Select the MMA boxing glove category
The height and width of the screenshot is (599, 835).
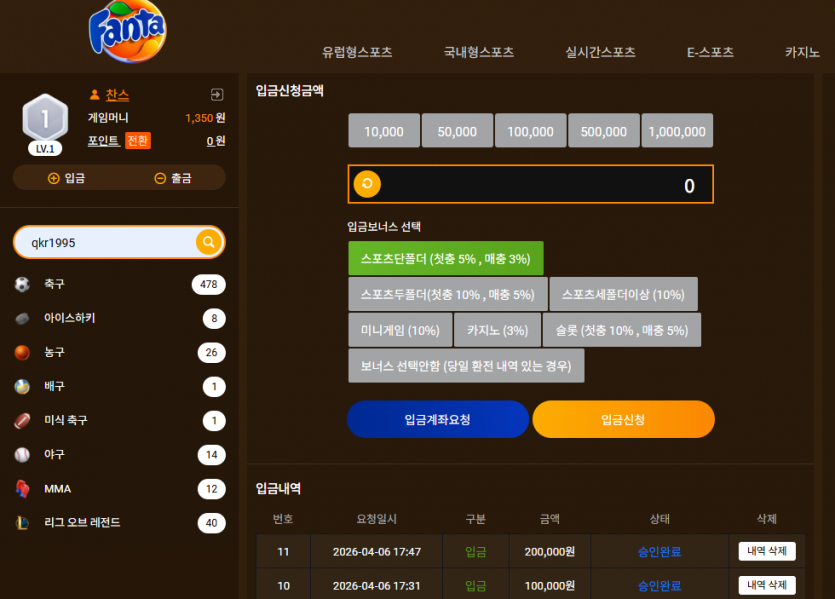pyautogui.click(x=119, y=489)
